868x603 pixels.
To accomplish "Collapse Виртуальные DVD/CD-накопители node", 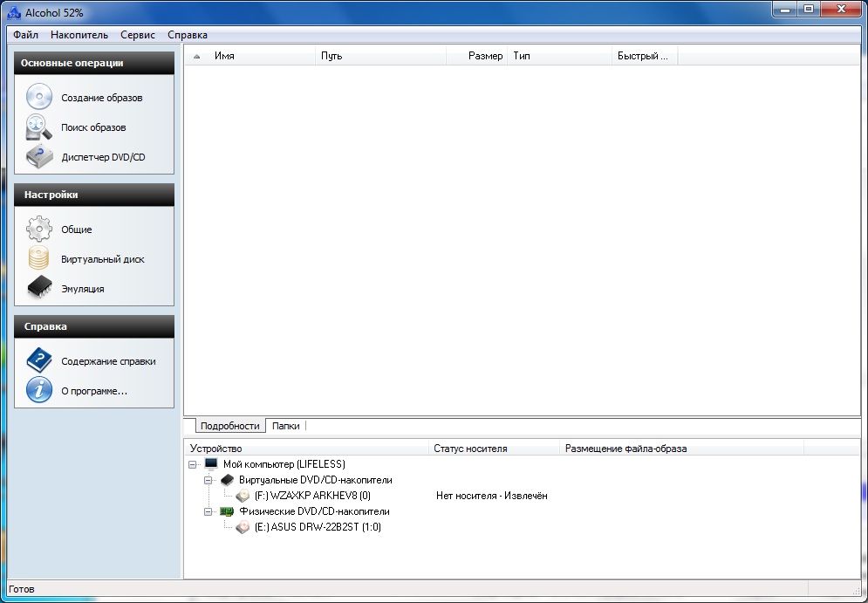I will click(x=208, y=480).
